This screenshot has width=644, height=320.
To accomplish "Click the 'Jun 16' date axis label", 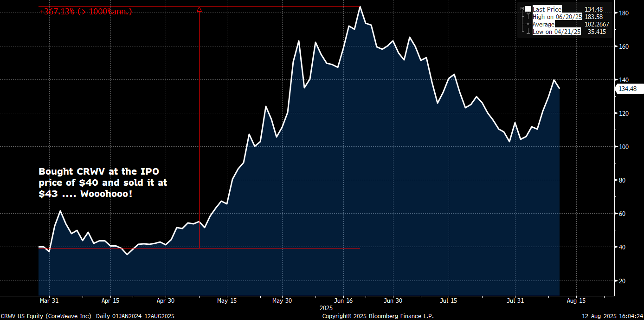I will pos(343,300).
